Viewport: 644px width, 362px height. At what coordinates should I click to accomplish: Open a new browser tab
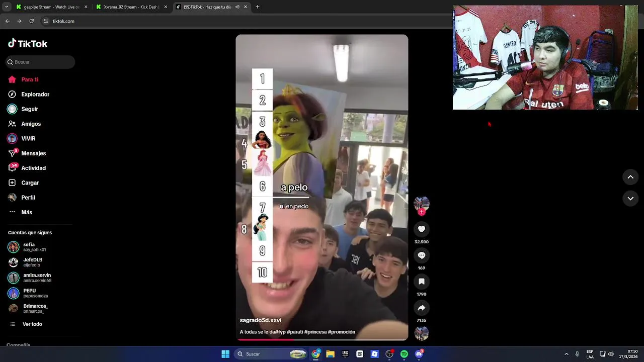(x=258, y=7)
